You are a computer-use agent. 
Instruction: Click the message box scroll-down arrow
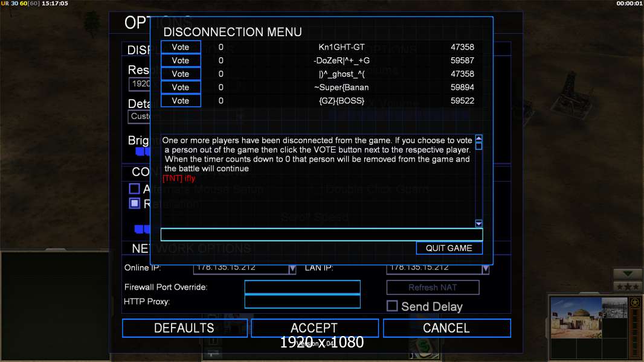tap(478, 223)
